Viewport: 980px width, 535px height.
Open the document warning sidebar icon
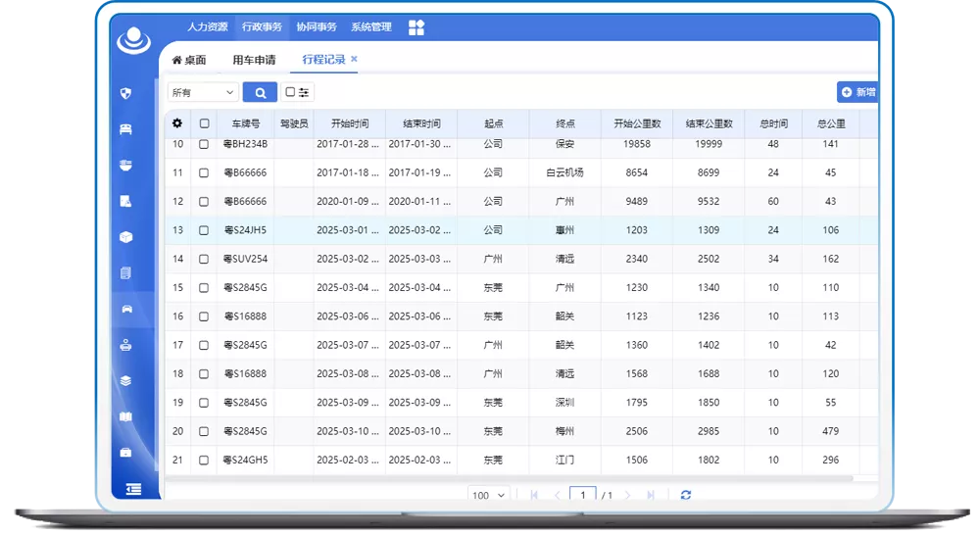click(125, 201)
